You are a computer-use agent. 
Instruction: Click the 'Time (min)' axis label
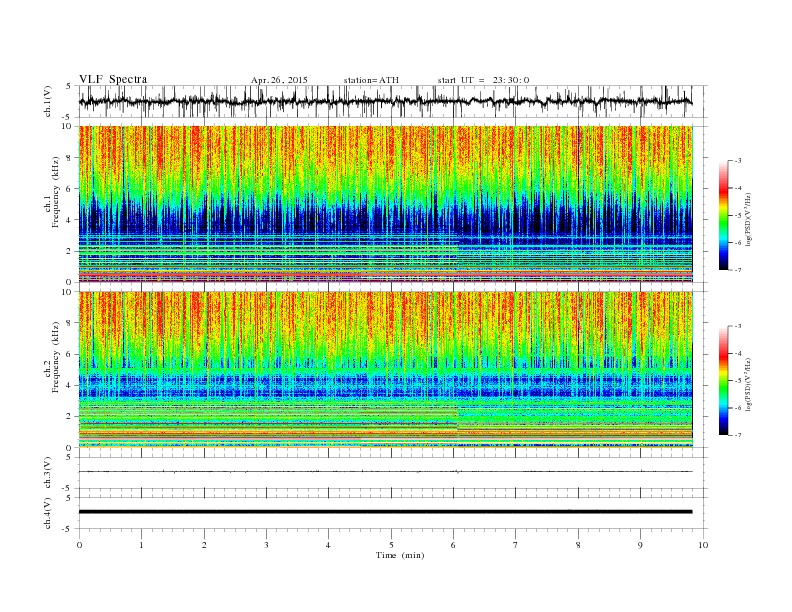400,555
